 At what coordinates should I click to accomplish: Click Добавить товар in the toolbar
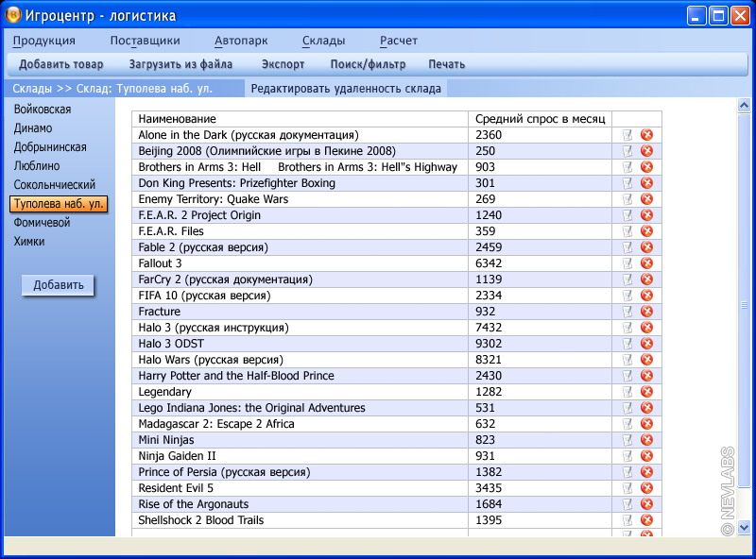(61, 64)
